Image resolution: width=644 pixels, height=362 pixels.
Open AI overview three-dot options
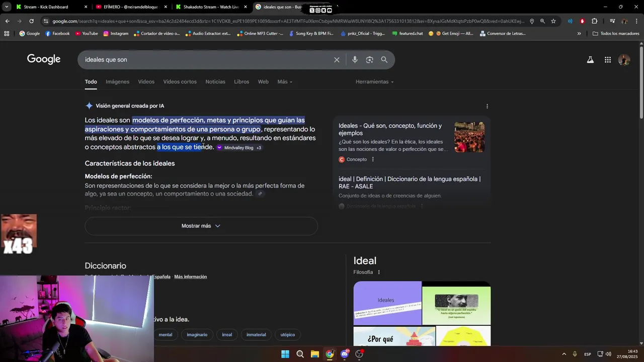coord(487,106)
